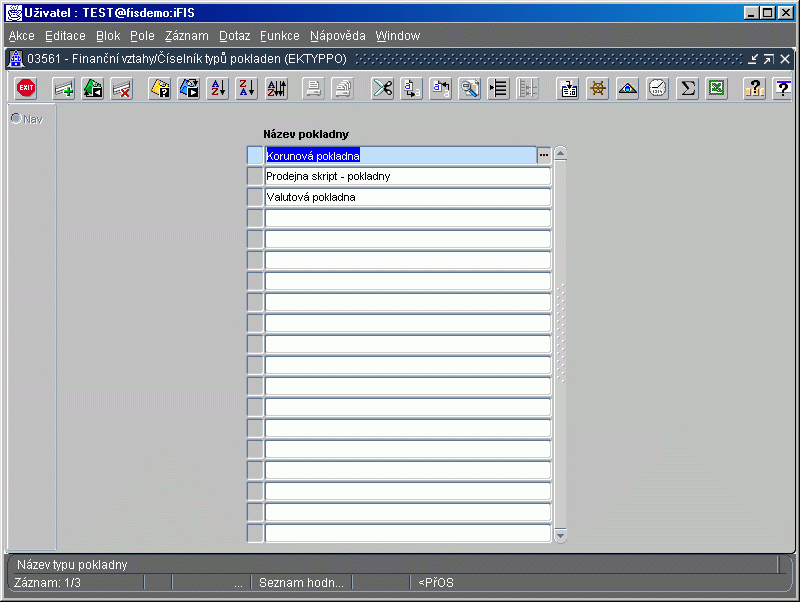
Task: Click the Korunová pokladna field
Action: 401,156
